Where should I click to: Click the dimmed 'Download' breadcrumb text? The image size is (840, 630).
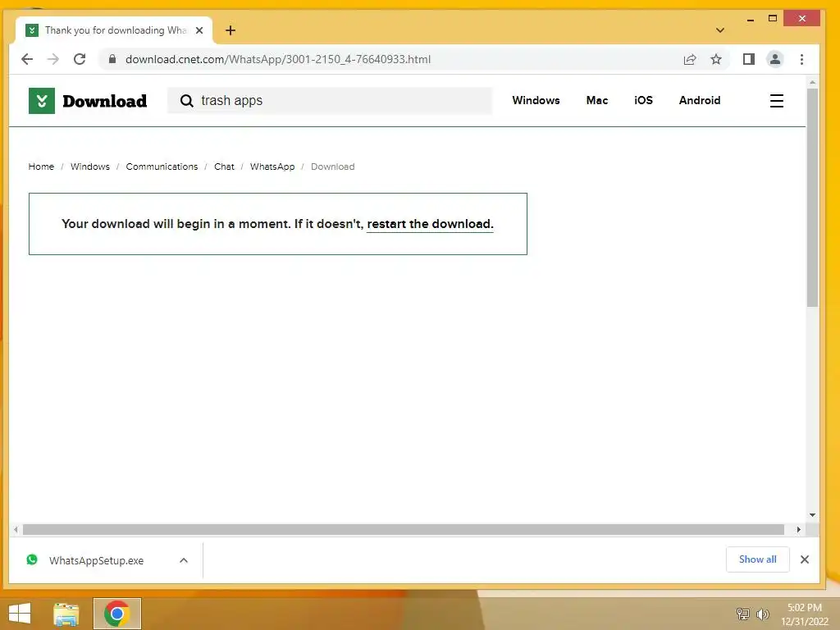click(x=333, y=167)
